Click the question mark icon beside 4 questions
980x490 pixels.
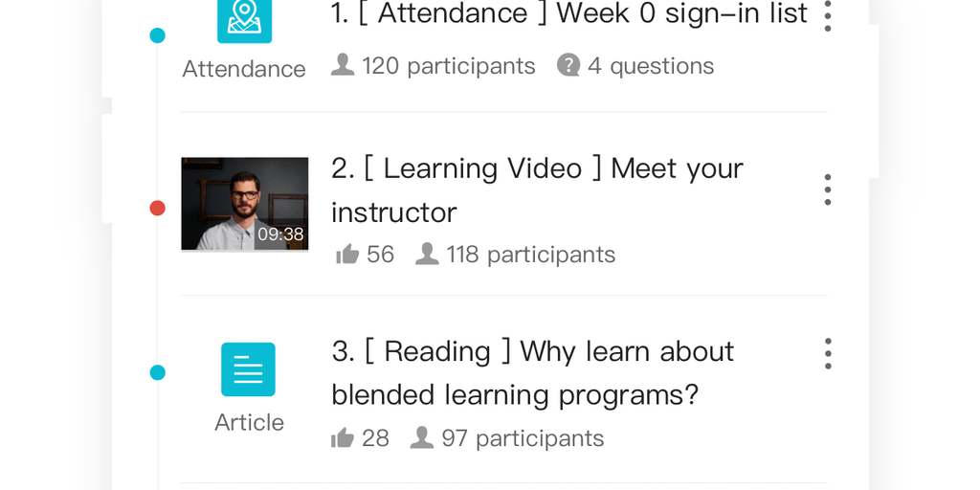pos(568,65)
